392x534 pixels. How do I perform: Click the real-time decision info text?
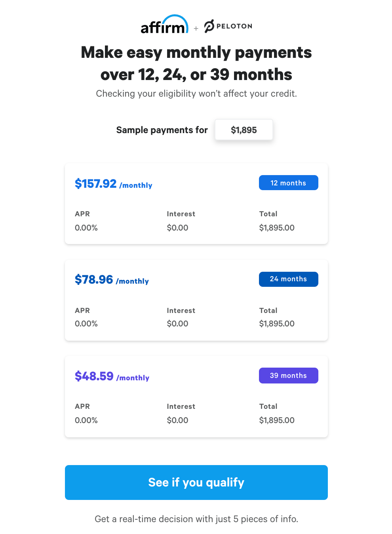tap(196, 519)
